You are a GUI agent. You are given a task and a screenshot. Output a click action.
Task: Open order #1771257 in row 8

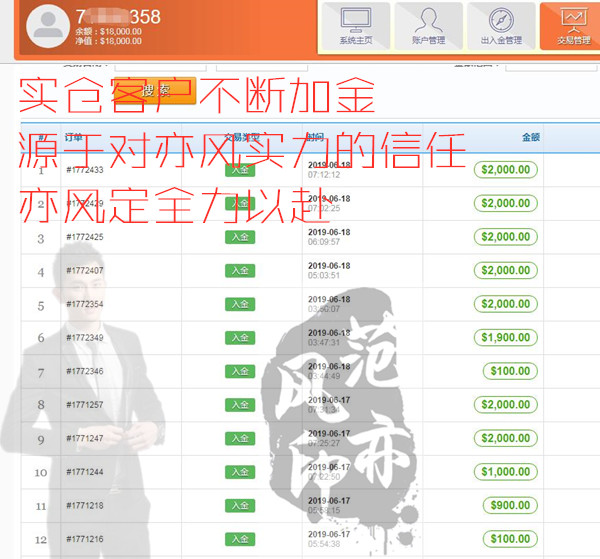85,405
